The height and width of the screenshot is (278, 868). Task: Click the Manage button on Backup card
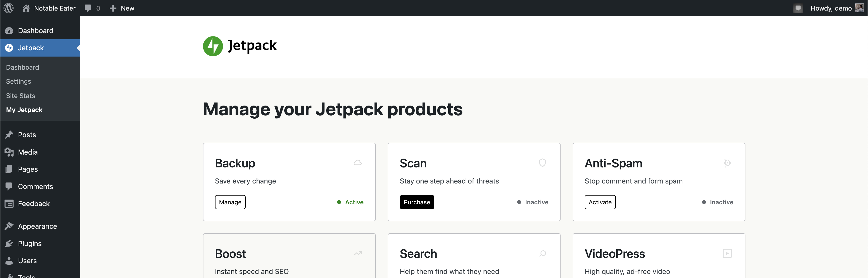pos(230,202)
